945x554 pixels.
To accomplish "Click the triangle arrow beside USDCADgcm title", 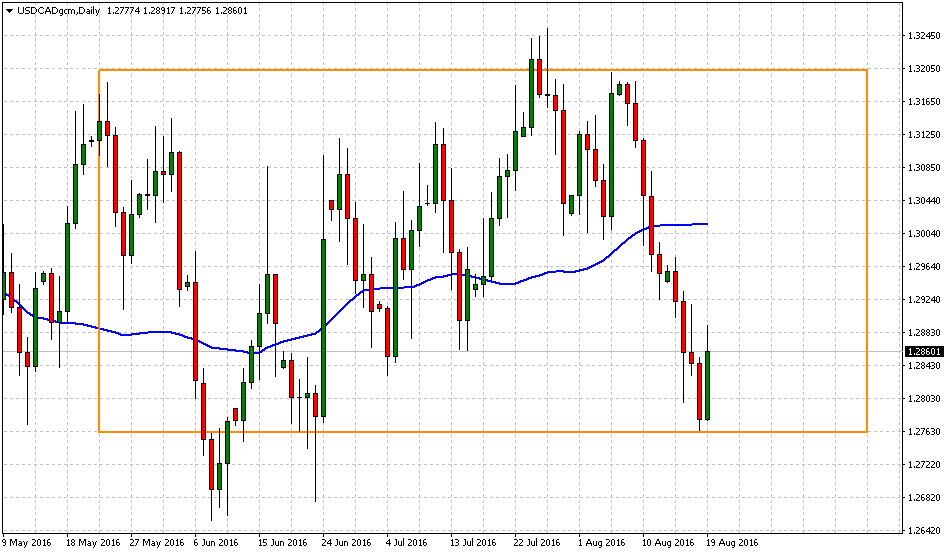I will 9,10.
